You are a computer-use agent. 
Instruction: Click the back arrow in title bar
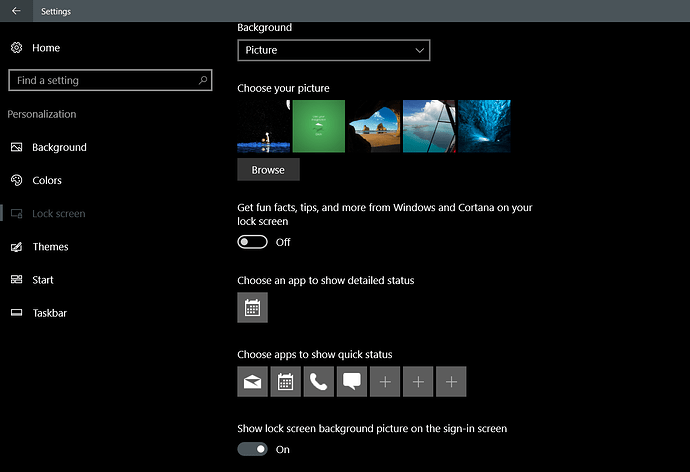(x=16, y=11)
